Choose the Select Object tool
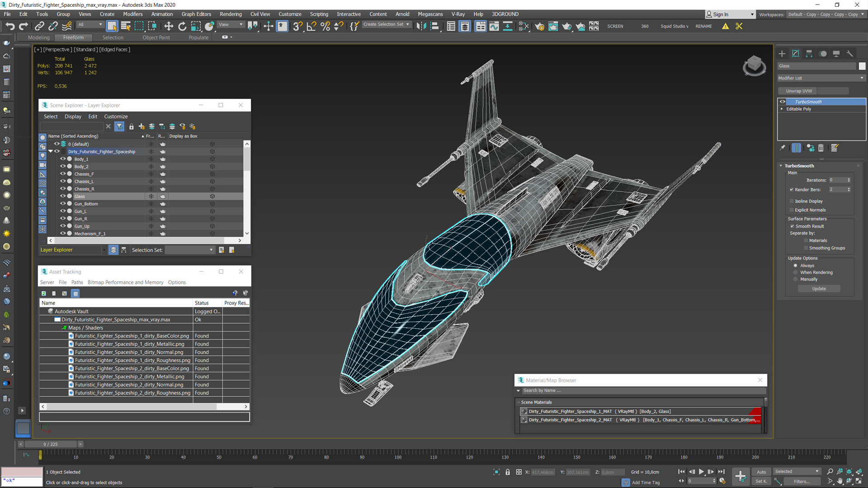The height and width of the screenshot is (488, 868). point(112,26)
